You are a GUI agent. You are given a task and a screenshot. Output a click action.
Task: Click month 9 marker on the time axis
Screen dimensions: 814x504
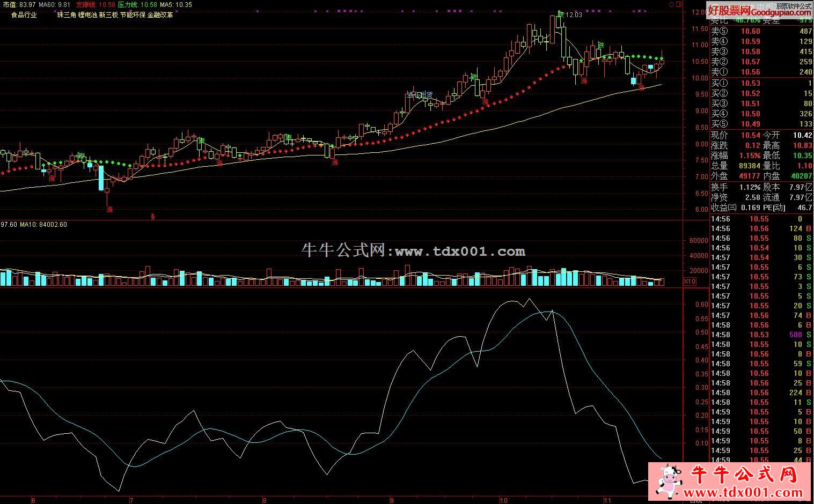(392, 500)
